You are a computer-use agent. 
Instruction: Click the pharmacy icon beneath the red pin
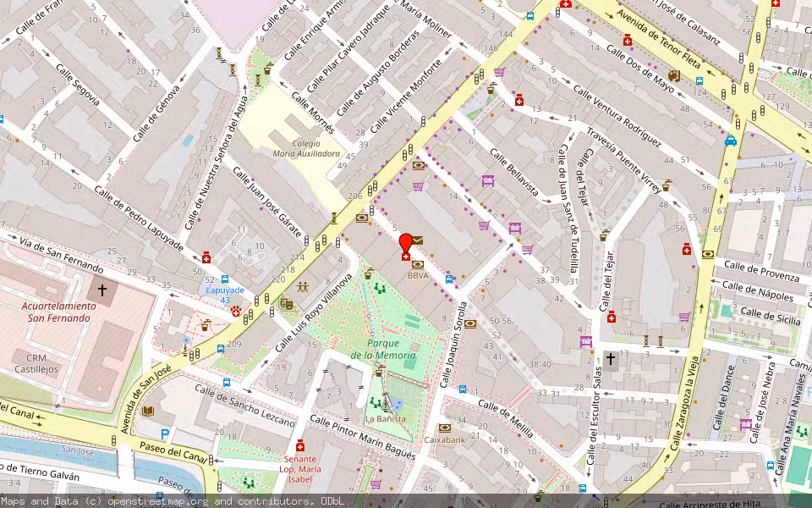pos(406,257)
